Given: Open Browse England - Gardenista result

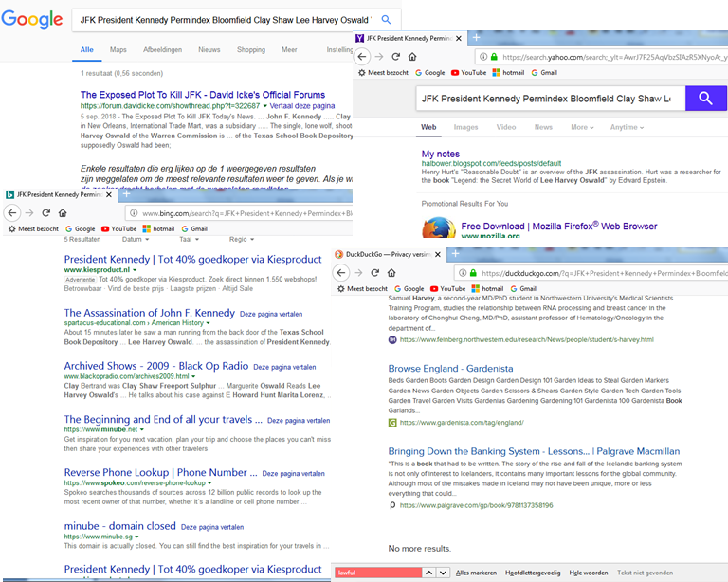Looking at the screenshot, I should point(450,369).
